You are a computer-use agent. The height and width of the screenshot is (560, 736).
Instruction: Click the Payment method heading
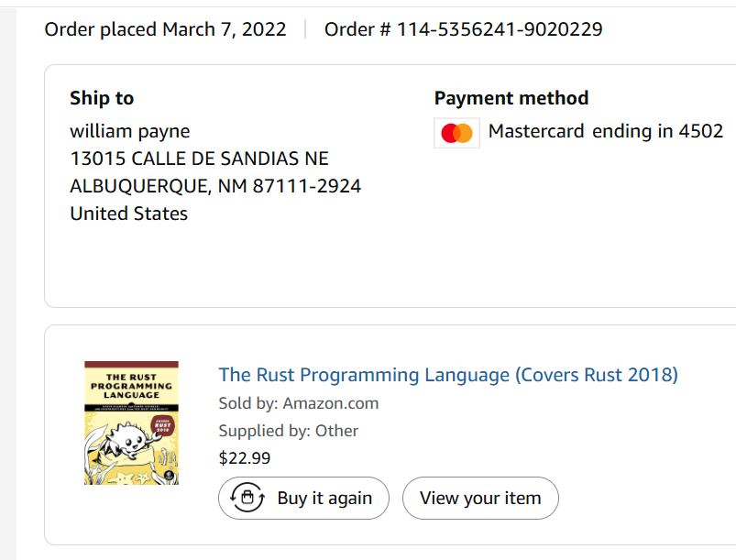pos(511,98)
